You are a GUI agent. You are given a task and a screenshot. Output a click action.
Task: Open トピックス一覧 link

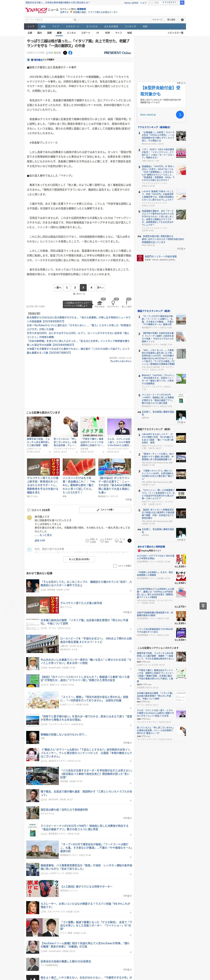[175, 33]
